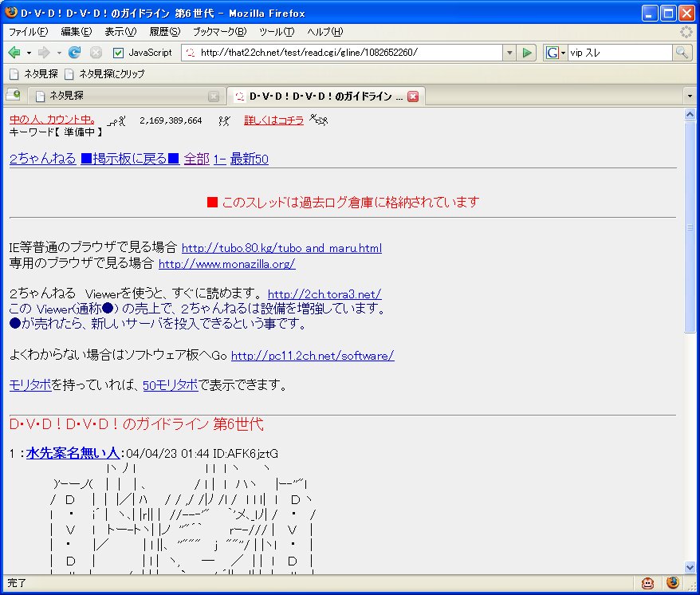Click the Forward navigation arrow

coord(44,53)
